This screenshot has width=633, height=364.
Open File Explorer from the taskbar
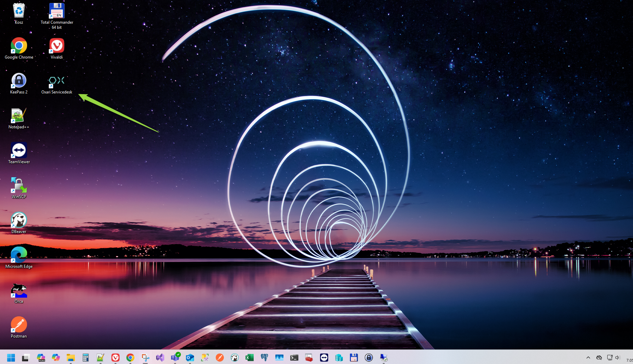[x=70, y=358]
